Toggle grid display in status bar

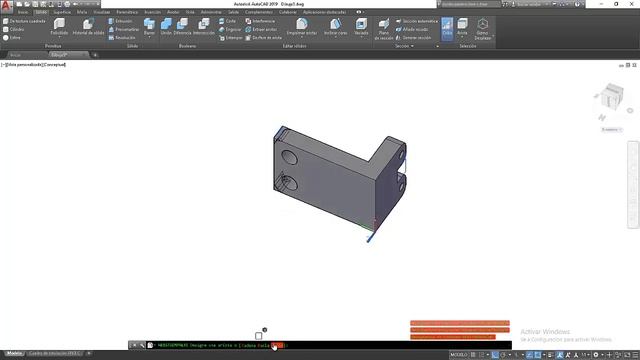tap(473, 355)
